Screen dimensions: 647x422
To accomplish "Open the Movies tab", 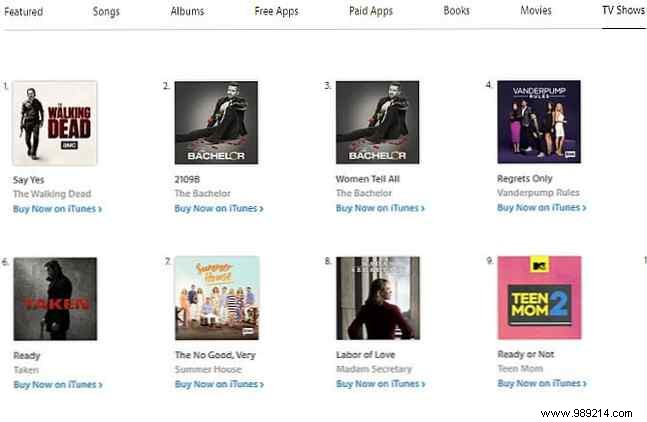I will [x=535, y=11].
